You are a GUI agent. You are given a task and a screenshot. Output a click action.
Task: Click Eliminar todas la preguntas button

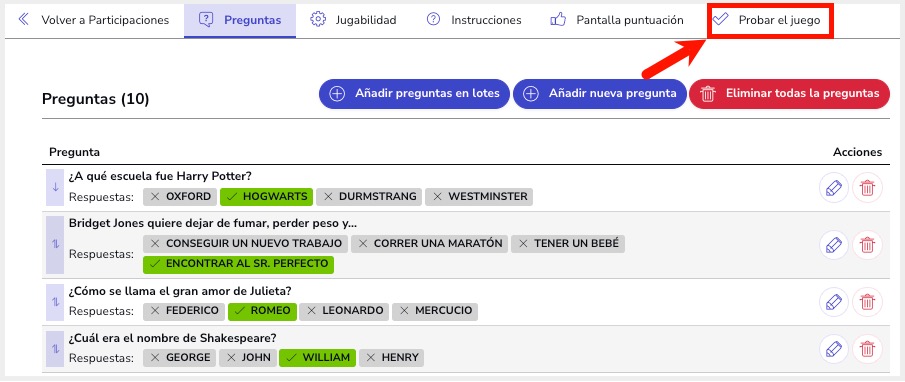(x=789, y=93)
